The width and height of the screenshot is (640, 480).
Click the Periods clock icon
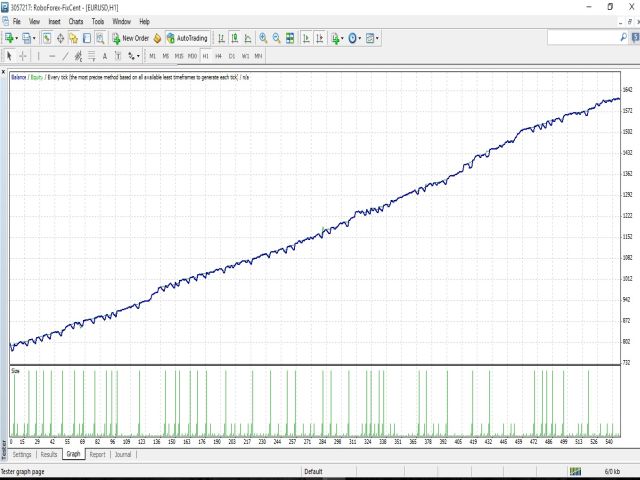pos(353,38)
